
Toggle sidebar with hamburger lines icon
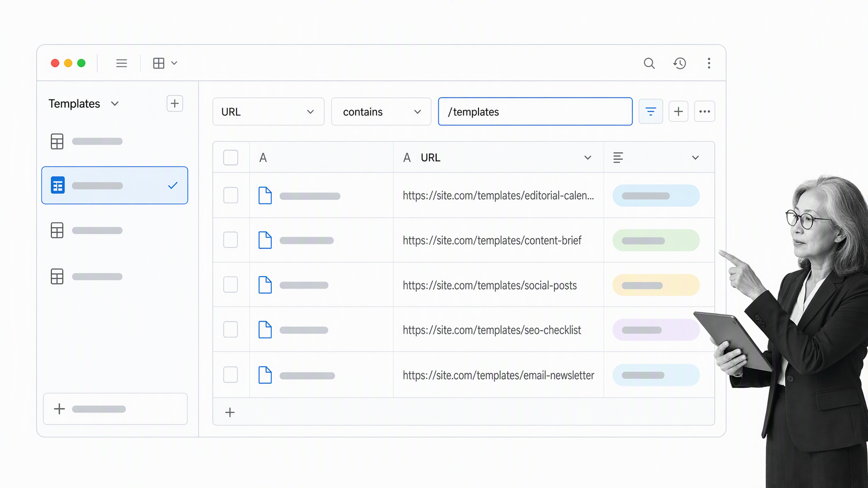point(121,63)
